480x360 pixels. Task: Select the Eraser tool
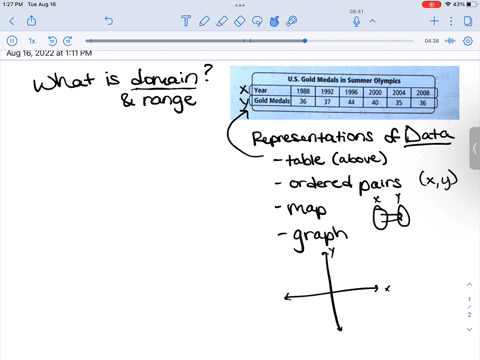[239, 21]
